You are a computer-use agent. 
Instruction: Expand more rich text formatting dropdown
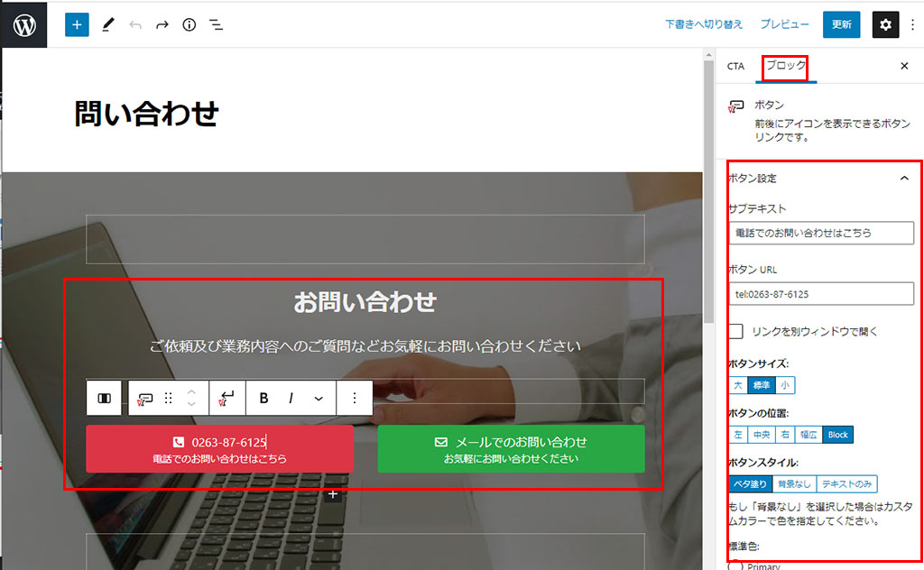point(319,398)
